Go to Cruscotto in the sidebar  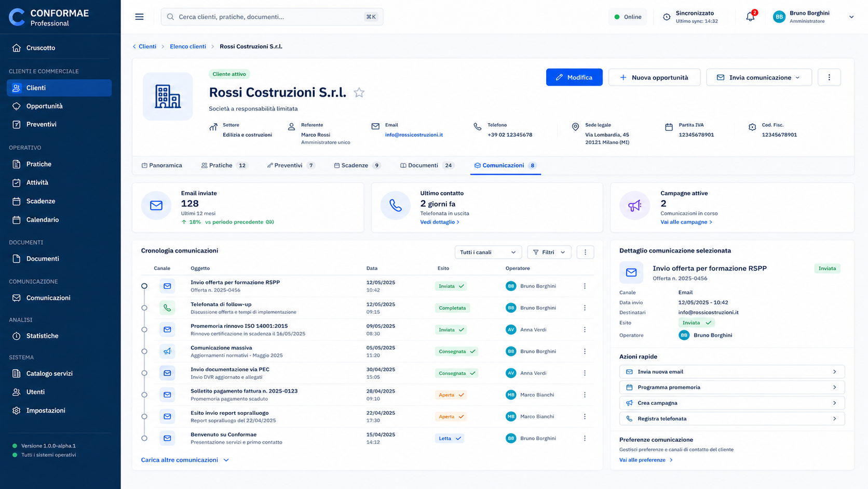(x=59, y=48)
